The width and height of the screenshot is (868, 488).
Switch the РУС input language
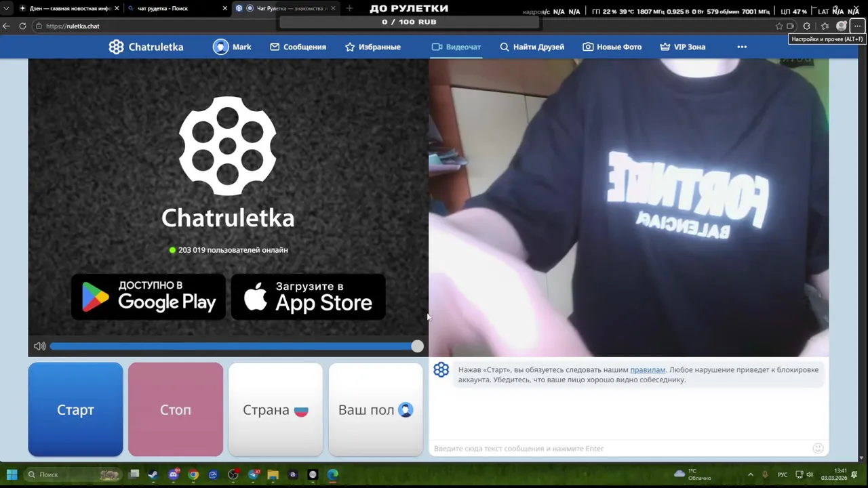pos(783,474)
